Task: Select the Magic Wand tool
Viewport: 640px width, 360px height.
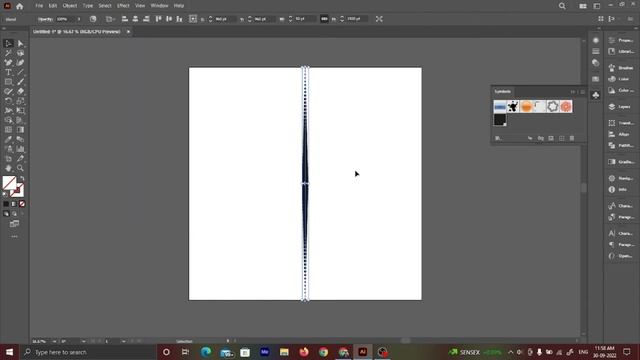Action: 8,53
